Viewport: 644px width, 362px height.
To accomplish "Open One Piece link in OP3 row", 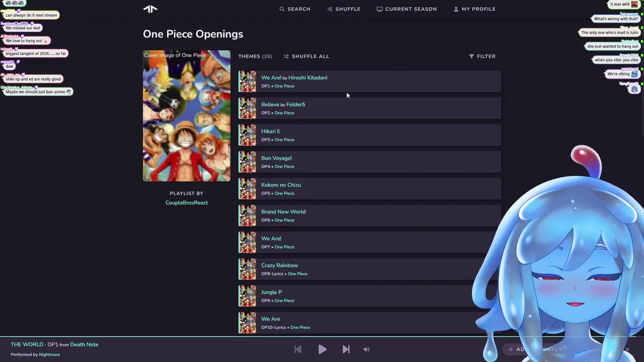I will pos(284,140).
